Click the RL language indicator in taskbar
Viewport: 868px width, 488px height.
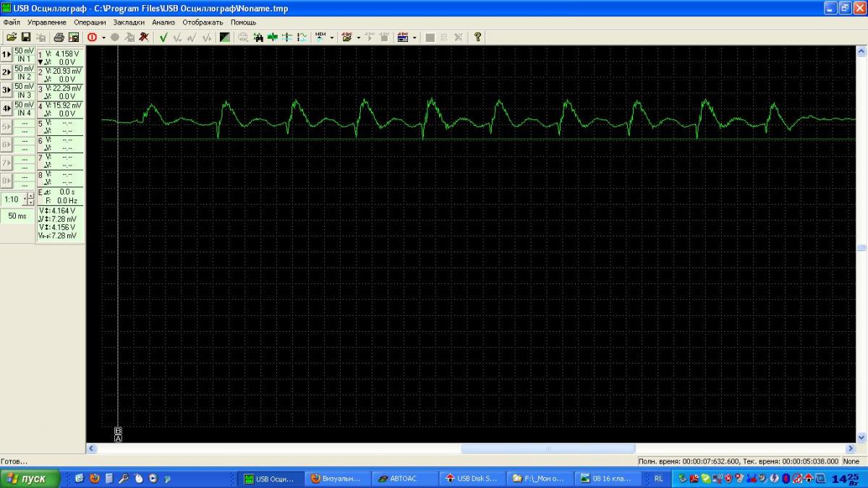click(x=658, y=479)
